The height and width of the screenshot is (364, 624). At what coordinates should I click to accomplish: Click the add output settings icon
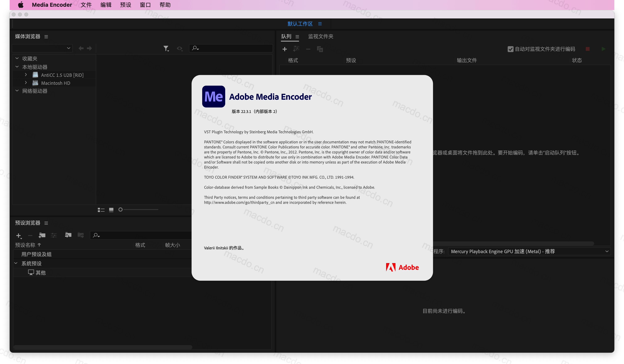(x=296, y=49)
